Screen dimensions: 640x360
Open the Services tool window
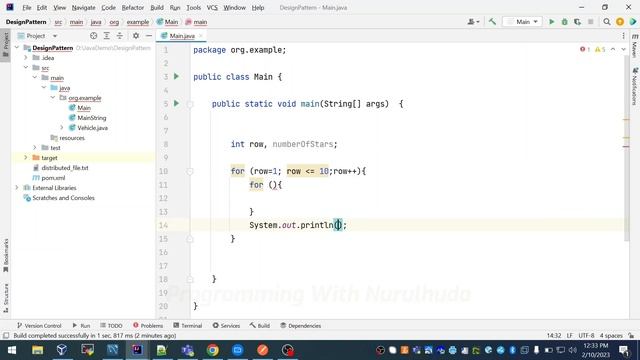226,325
